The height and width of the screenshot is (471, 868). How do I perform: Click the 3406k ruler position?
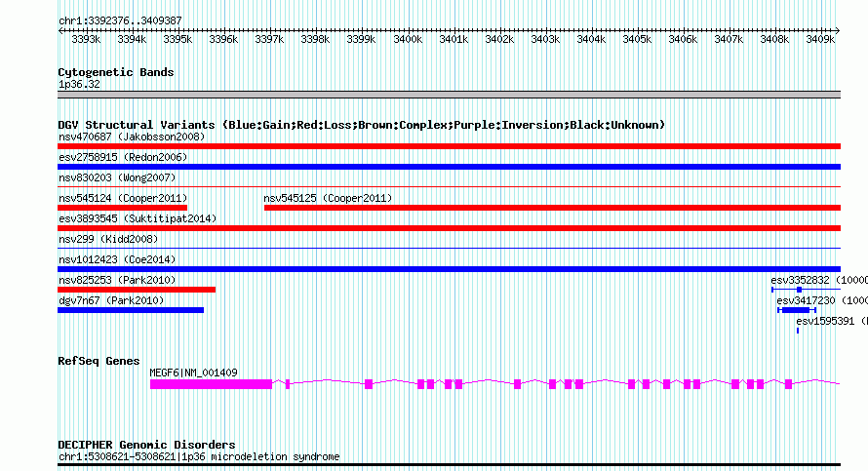(x=683, y=39)
